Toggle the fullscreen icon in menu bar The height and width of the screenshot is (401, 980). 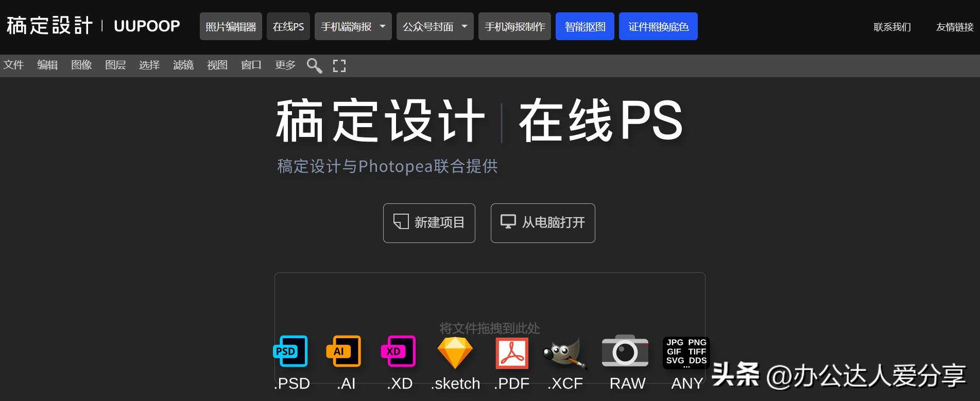(339, 65)
